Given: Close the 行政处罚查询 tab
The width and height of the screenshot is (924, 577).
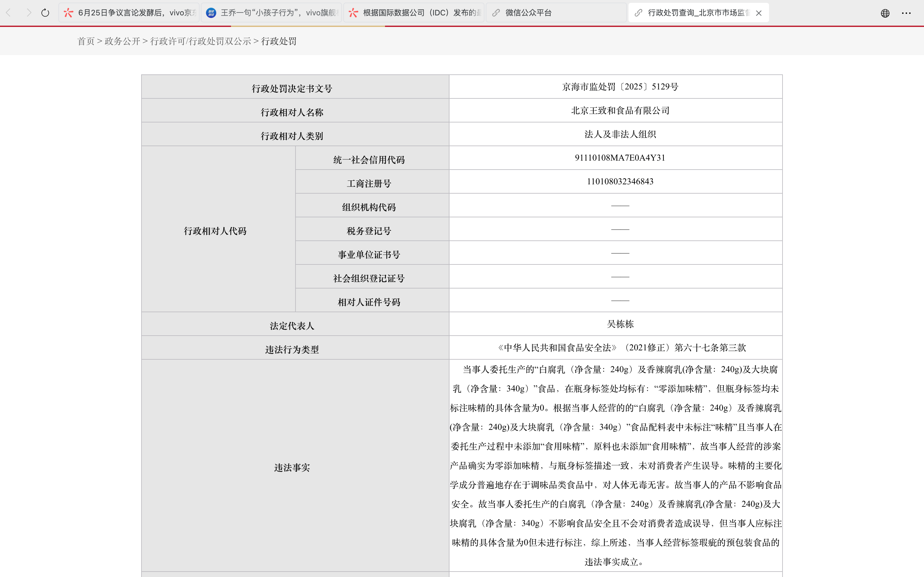Looking at the screenshot, I should tap(759, 13).
